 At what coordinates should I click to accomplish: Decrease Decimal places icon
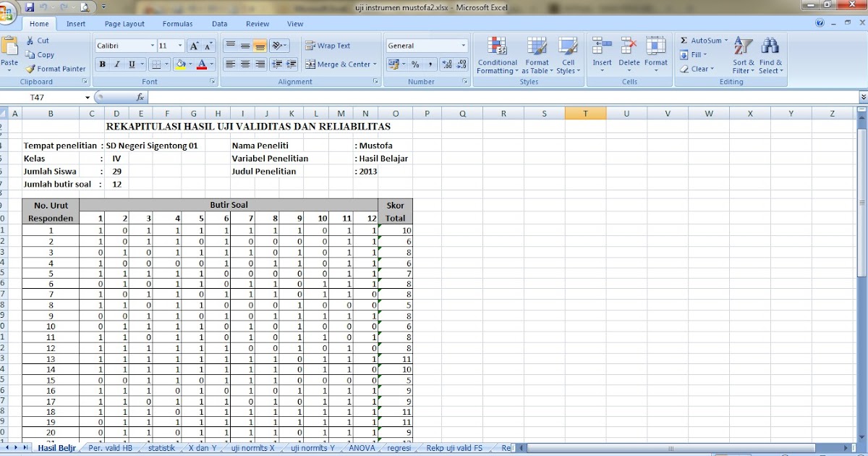click(x=461, y=64)
